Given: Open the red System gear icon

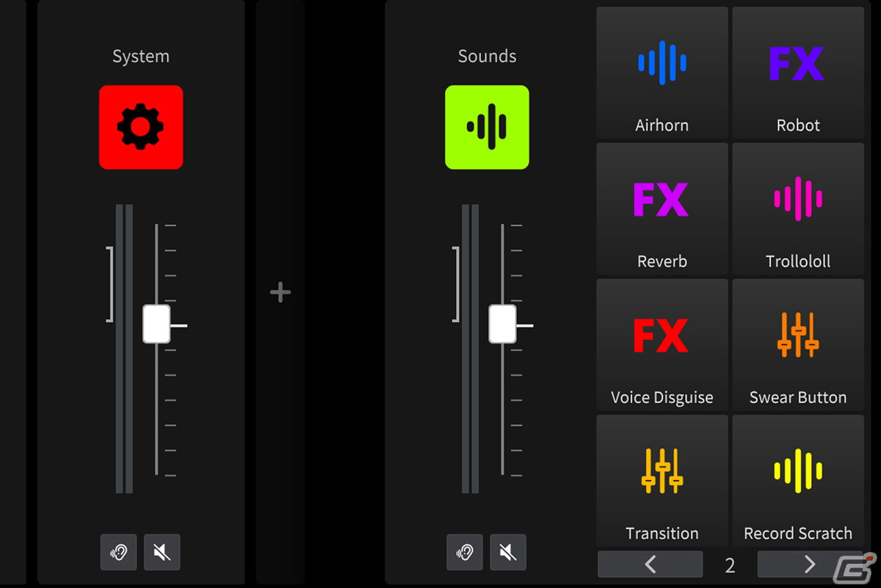Looking at the screenshot, I should click(x=141, y=127).
